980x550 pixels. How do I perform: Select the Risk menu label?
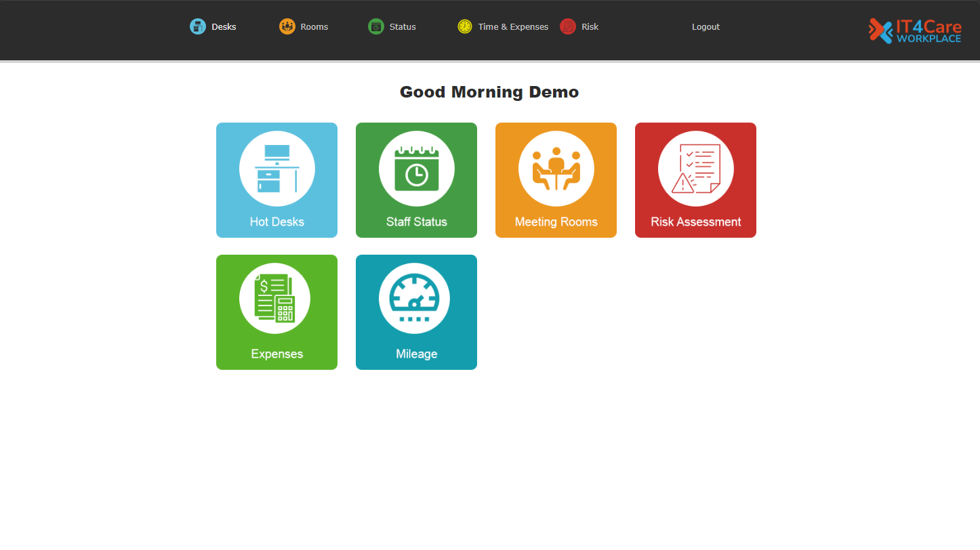coord(590,27)
